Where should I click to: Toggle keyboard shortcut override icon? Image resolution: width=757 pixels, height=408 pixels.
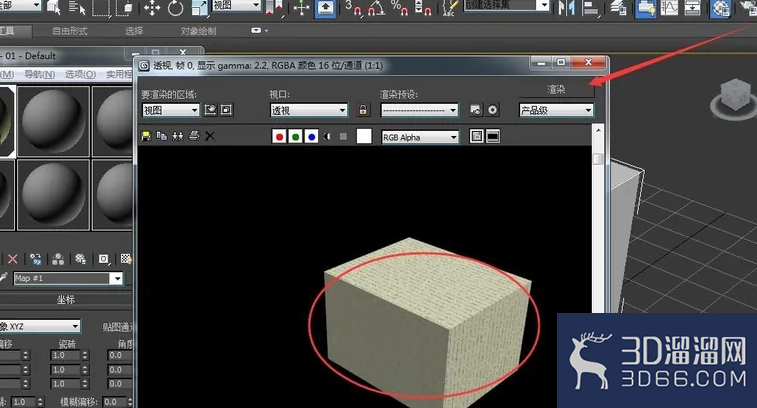pos(325,8)
